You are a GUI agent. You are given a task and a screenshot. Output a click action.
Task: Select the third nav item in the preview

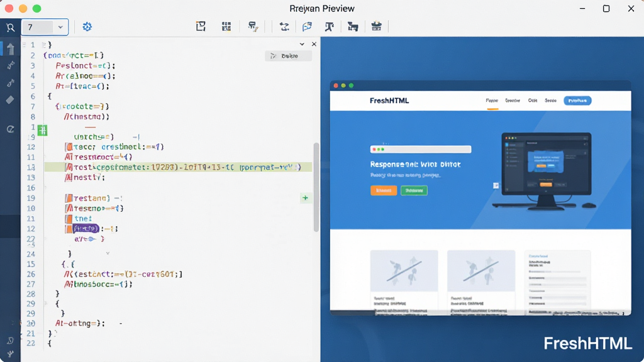coord(533,101)
